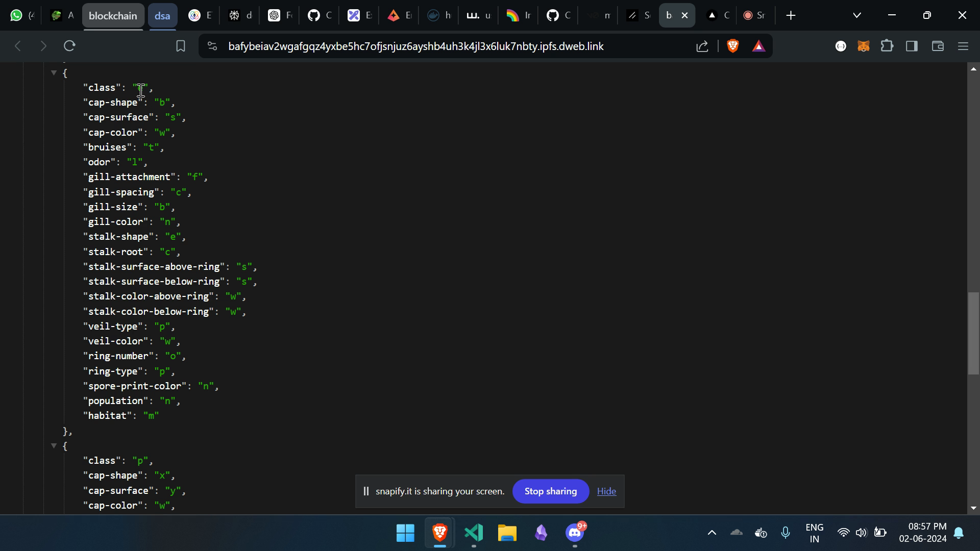Click the share page icon

coord(702,46)
